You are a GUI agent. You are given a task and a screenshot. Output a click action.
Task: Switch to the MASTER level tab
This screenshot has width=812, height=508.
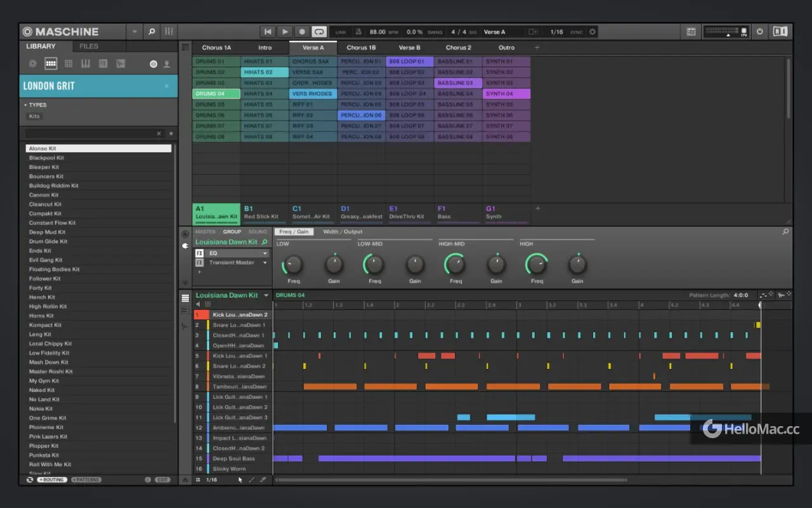coord(205,232)
